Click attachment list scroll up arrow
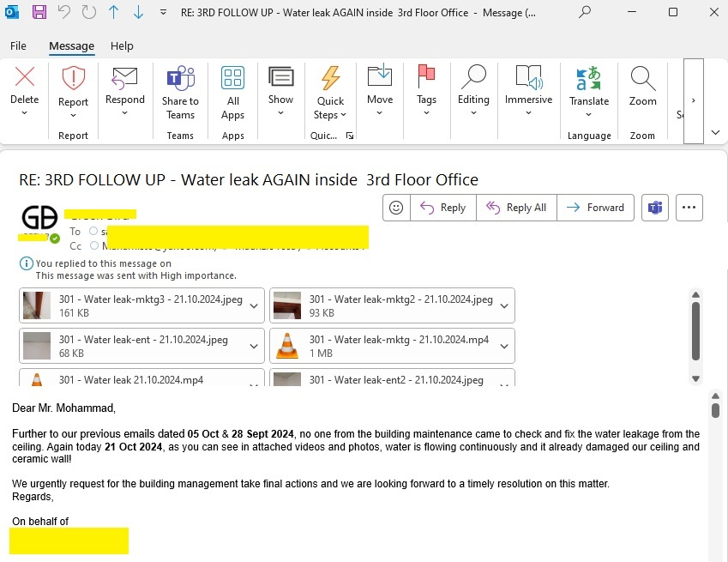The image size is (728, 562). coord(695,294)
